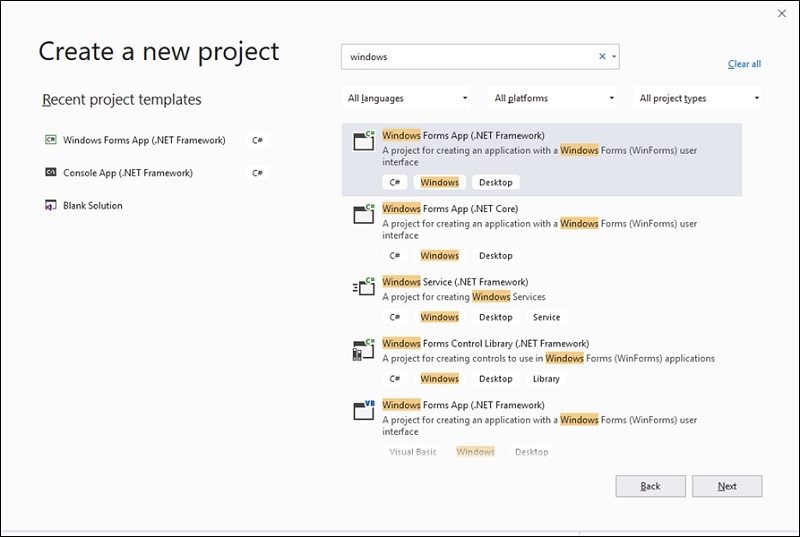Click recent Windows Forms App template icon
The width and height of the screenshot is (800, 537).
(51, 140)
